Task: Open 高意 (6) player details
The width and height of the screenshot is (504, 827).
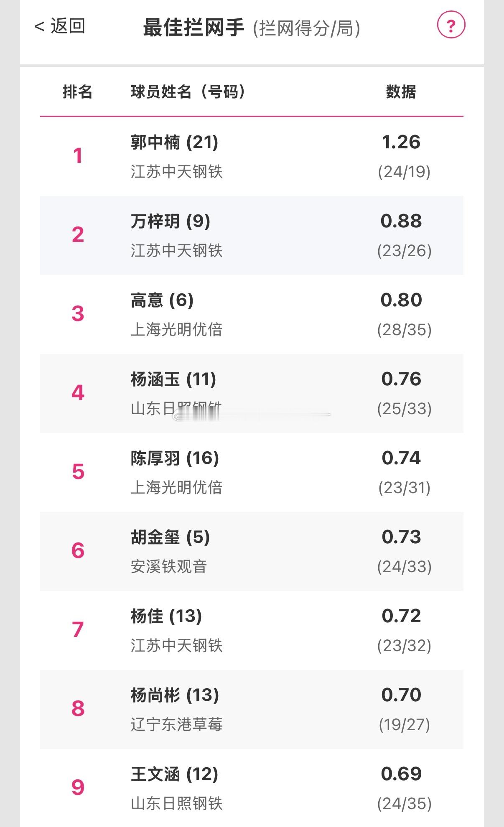Action: (x=162, y=300)
